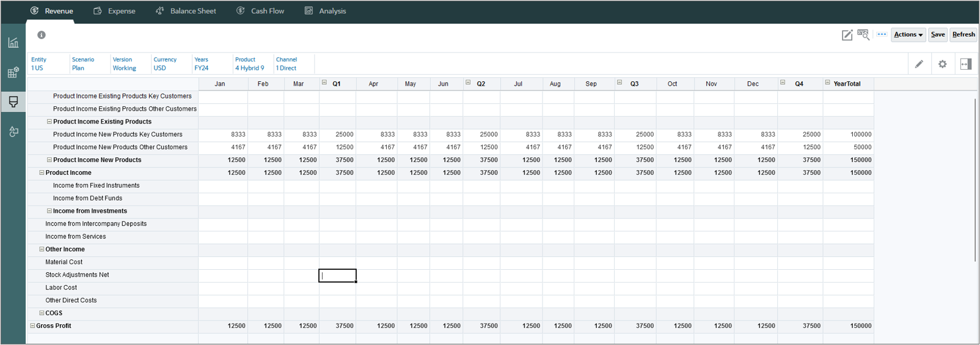Collapse the Product Income row
Image resolution: width=980 pixels, height=345 pixels.
pos(42,172)
